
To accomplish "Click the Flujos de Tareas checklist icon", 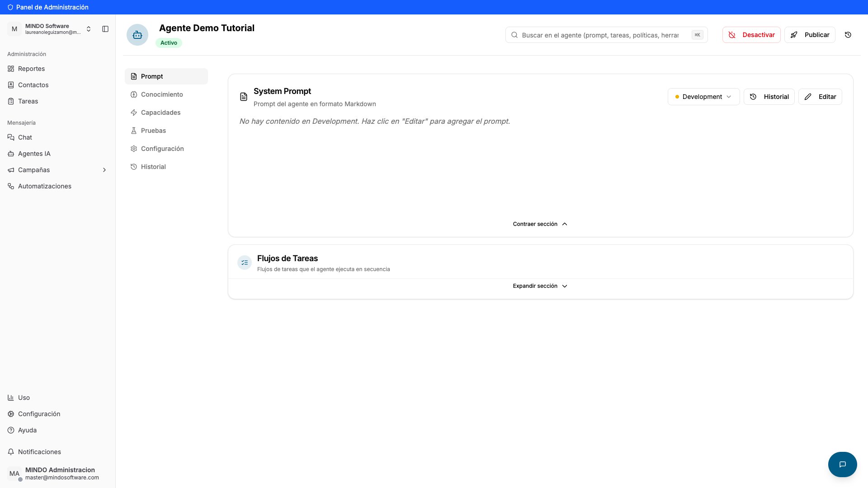I will tap(245, 263).
